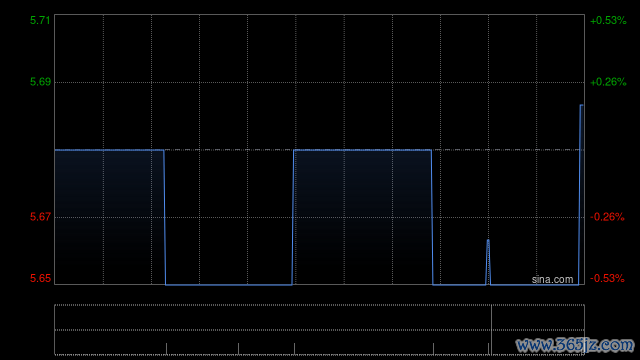Click the 5.65 price axis label

click(40, 278)
